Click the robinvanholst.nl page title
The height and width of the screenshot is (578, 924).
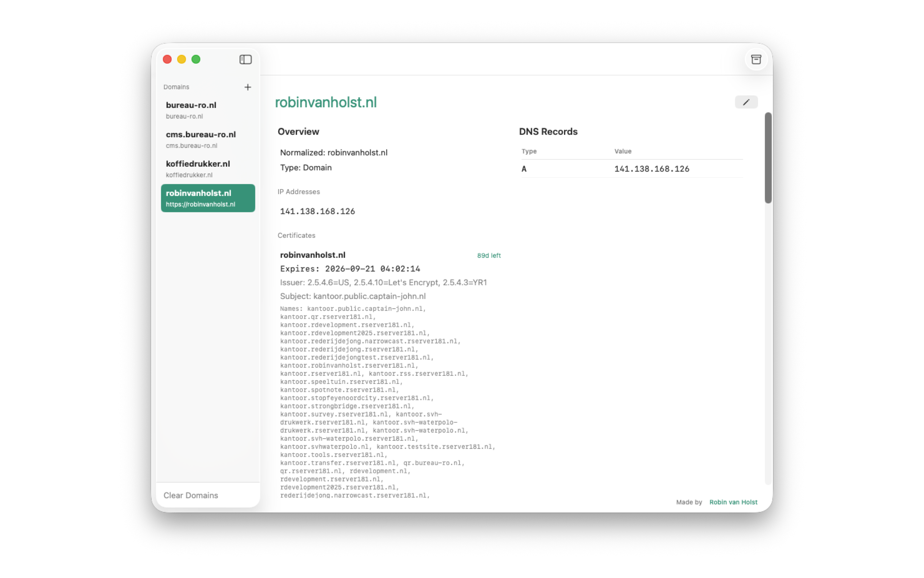[326, 102]
